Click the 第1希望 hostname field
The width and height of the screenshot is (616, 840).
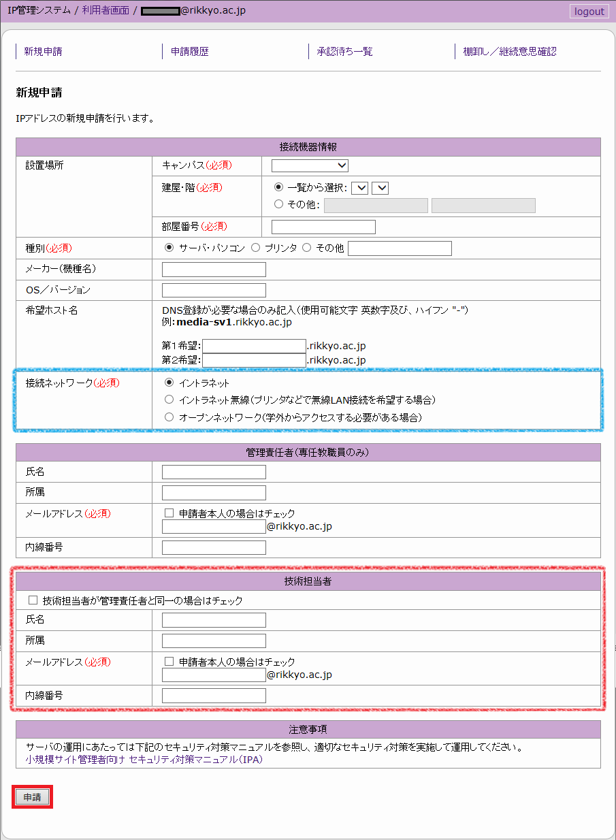click(255, 346)
